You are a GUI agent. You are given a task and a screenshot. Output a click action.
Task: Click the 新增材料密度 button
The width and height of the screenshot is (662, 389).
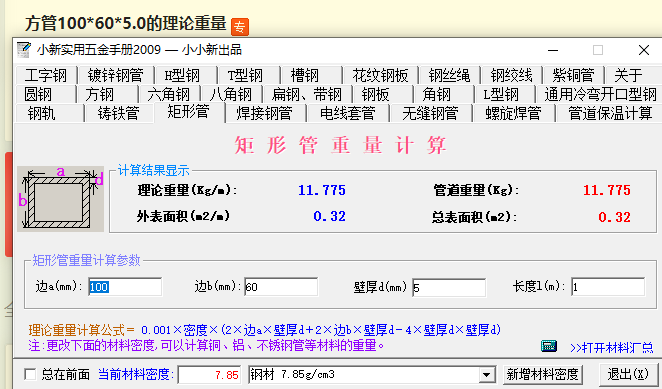click(543, 374)
